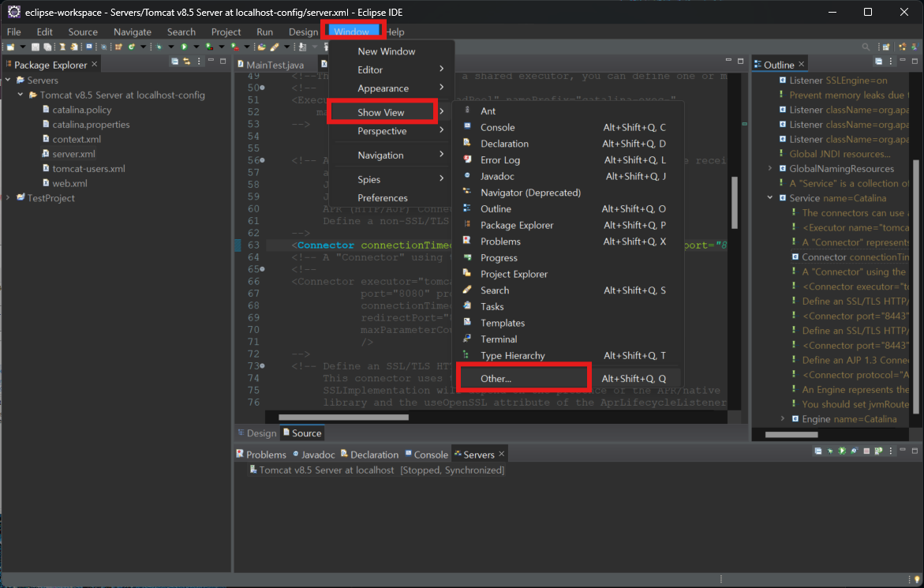Minimize the Outline view
924x588 pixels.
(x=903, y=61)
